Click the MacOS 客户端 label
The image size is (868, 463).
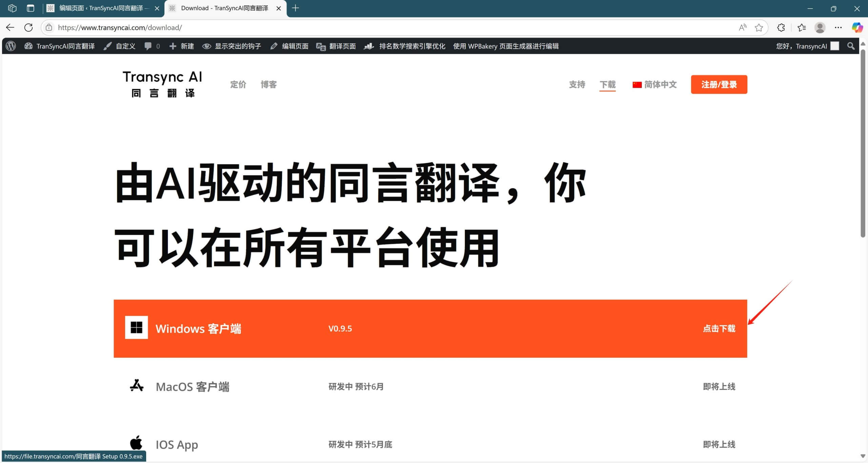[193, 386]
